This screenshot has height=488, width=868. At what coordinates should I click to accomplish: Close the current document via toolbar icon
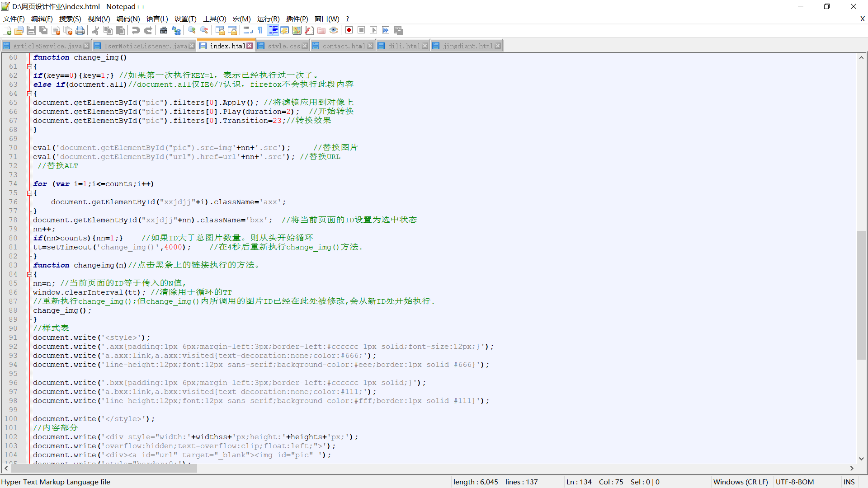tap(56, 30)
